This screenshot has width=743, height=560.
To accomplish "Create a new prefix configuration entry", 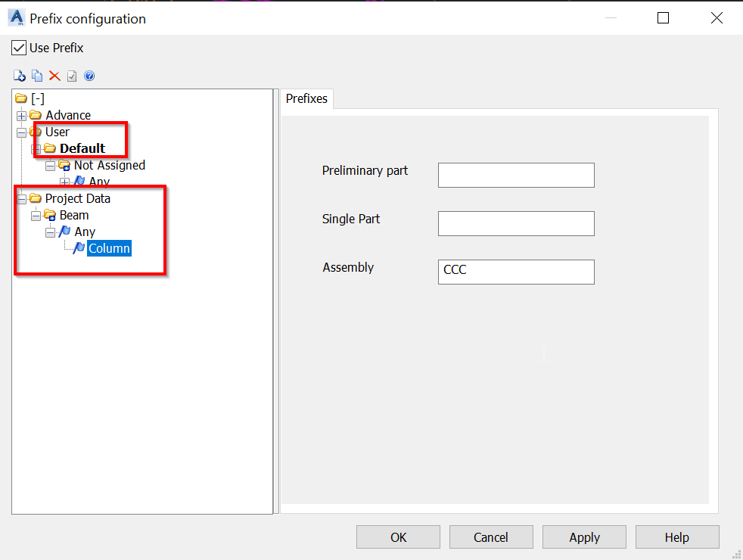I will pos(19,76).
